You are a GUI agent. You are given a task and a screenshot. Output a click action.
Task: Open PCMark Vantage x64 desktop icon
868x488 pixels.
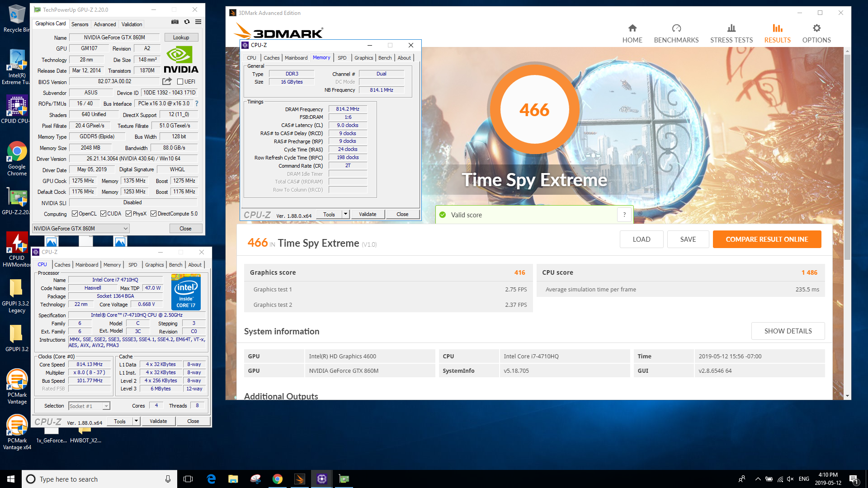(17, 432)
